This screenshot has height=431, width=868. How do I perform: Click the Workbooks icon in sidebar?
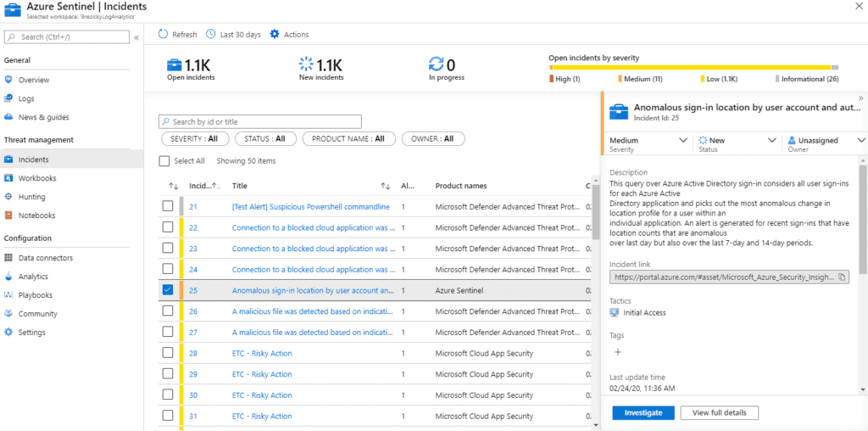pos(8,178)
